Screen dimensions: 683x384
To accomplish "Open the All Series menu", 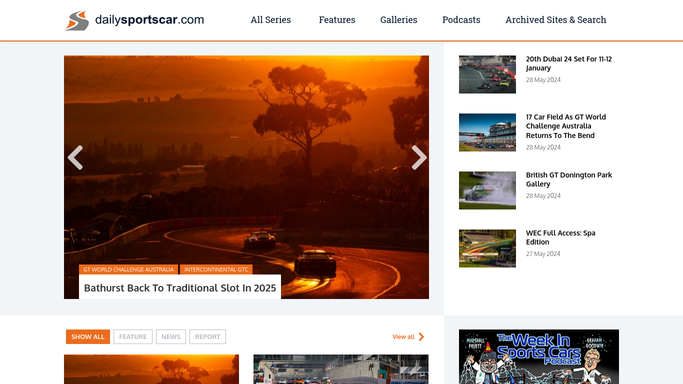I will [270, 20].
